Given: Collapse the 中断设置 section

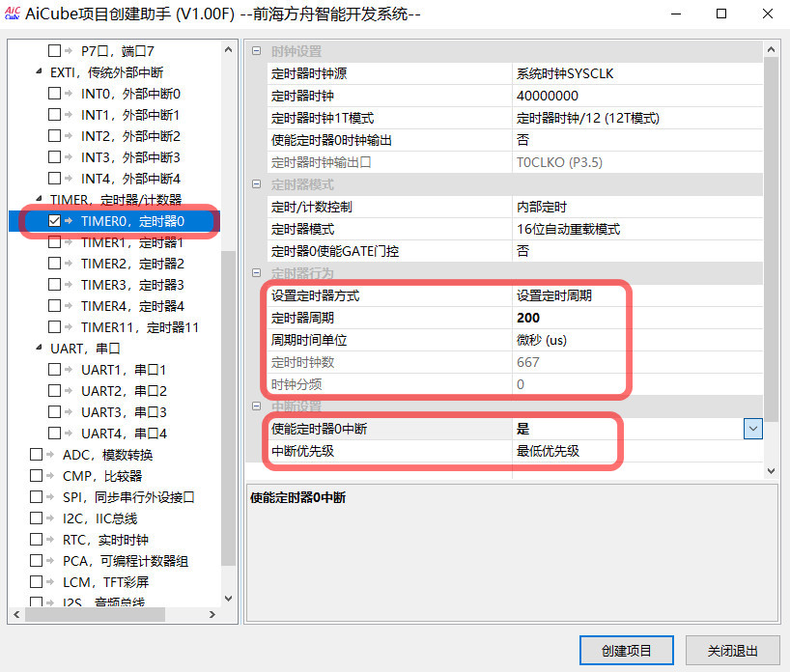Looking at the screenshot, I should (254, 406).
